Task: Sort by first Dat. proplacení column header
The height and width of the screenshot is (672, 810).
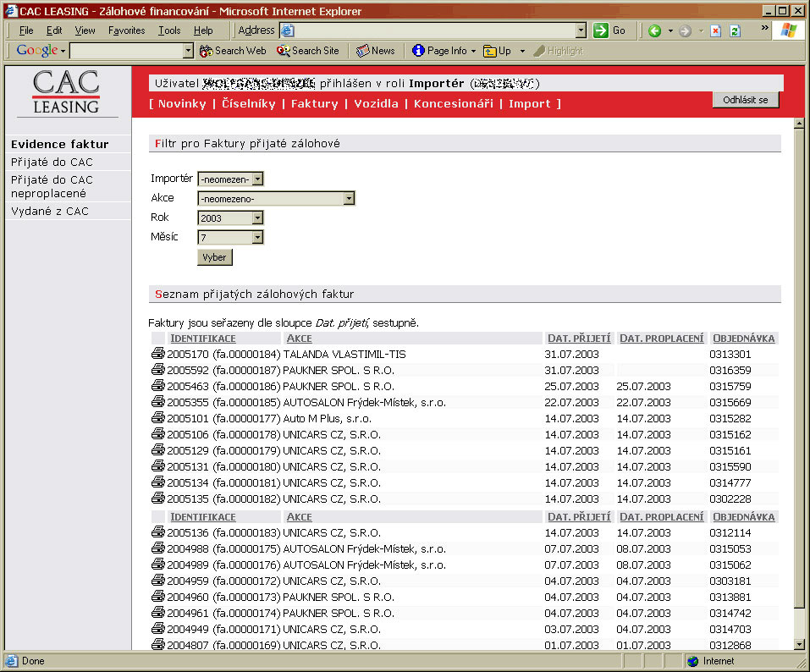Action: click(661, 339)
